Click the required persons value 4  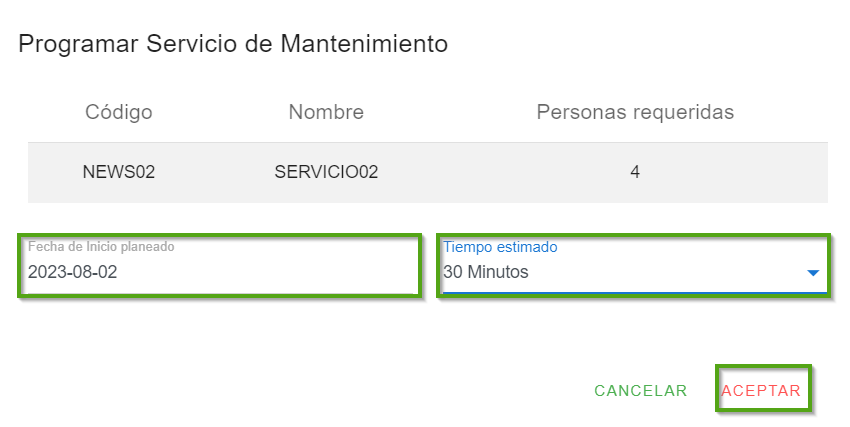pos(635,172)
